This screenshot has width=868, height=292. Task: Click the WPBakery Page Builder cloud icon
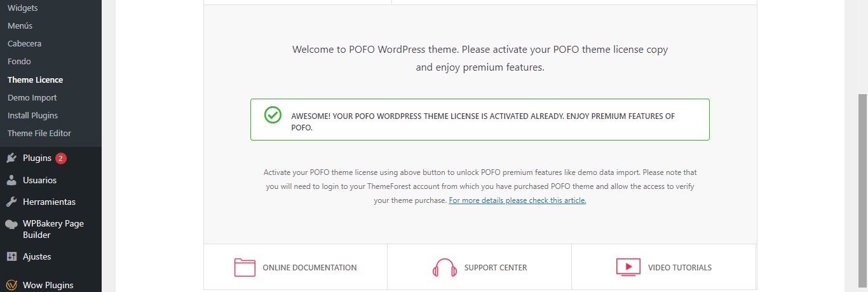[11, 224]
